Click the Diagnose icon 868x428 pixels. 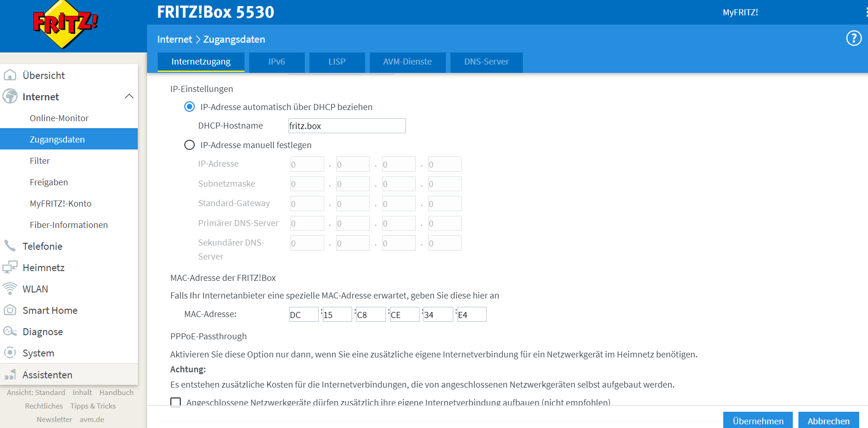10,331
